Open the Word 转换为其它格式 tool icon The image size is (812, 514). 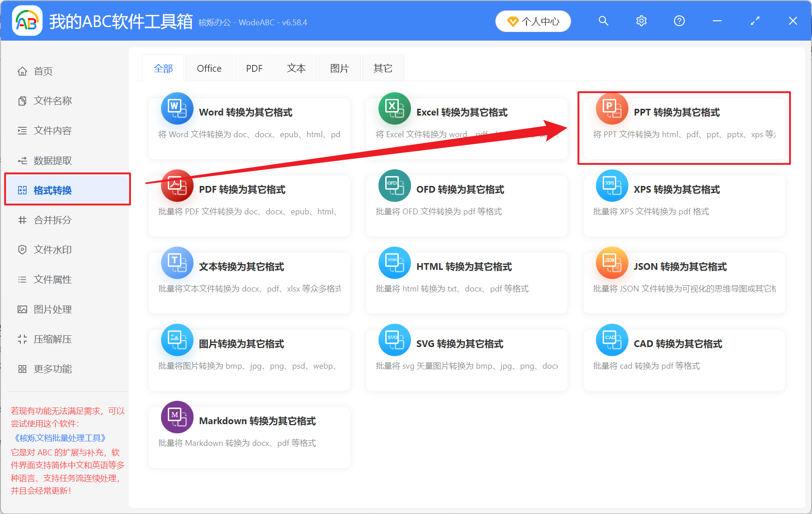(177, 109)
